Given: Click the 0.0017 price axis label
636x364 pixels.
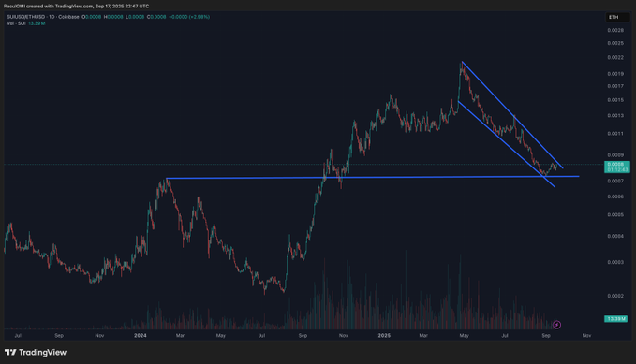Looking at the screenshot, I should pyautogui.click(x=615, y=86).
